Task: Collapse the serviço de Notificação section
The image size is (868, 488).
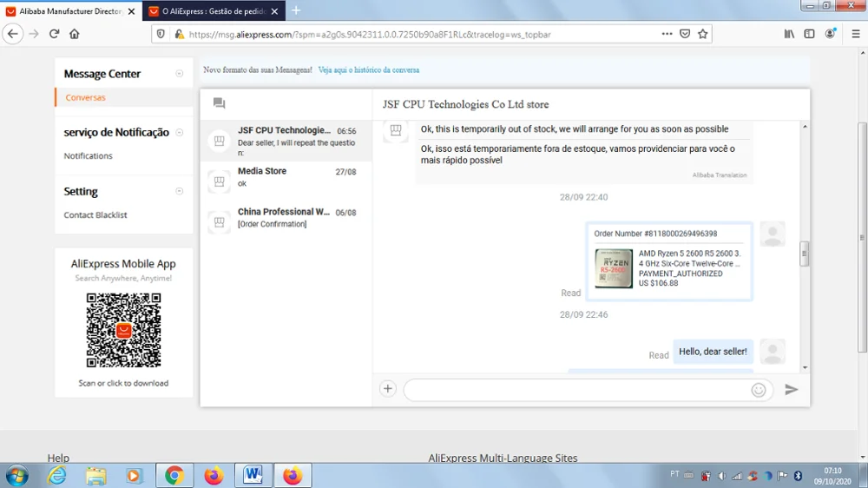Action: pos(180,132)
